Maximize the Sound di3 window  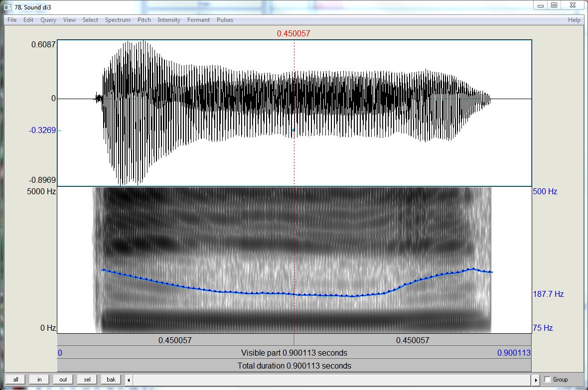pos(554,5)
